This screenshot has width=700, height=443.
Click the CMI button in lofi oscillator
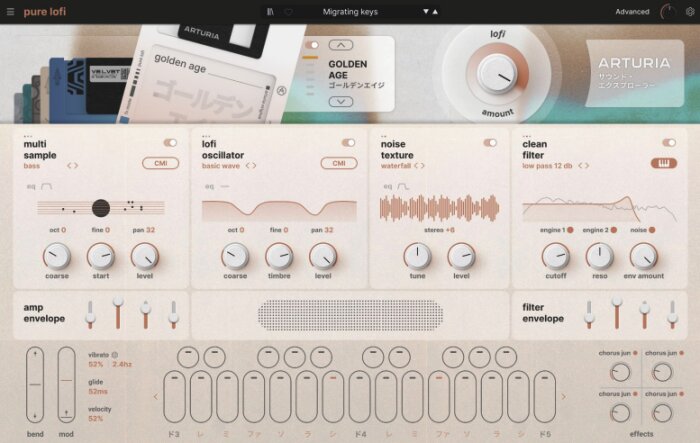pyautogui.click(x=339, y=163)
